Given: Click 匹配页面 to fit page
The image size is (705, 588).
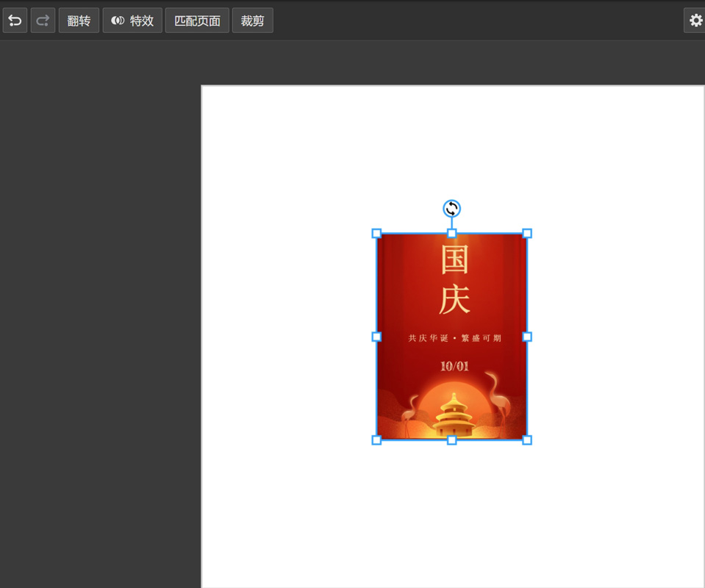Looking at the screenshot, I should (197, 21).
